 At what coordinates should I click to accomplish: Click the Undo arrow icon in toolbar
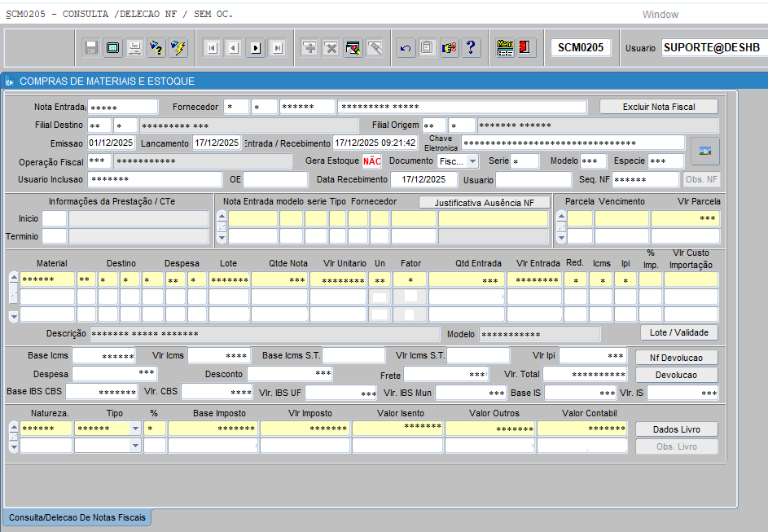coord(405,48)
